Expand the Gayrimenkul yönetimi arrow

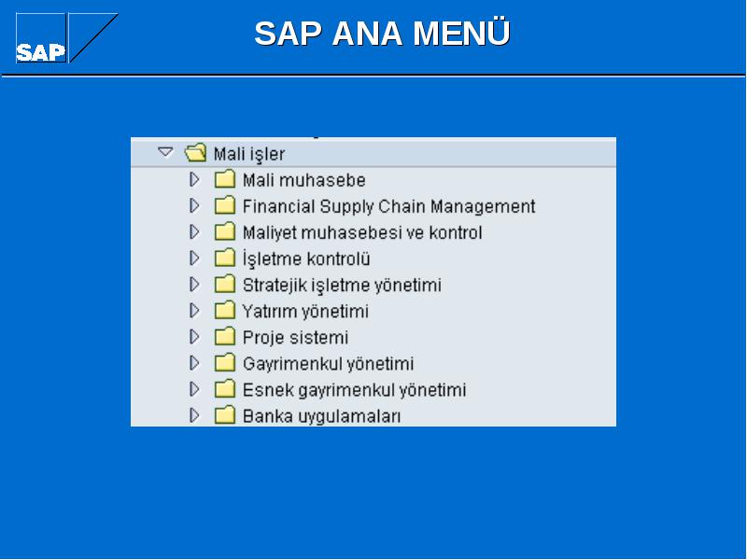tap(194, 363)
